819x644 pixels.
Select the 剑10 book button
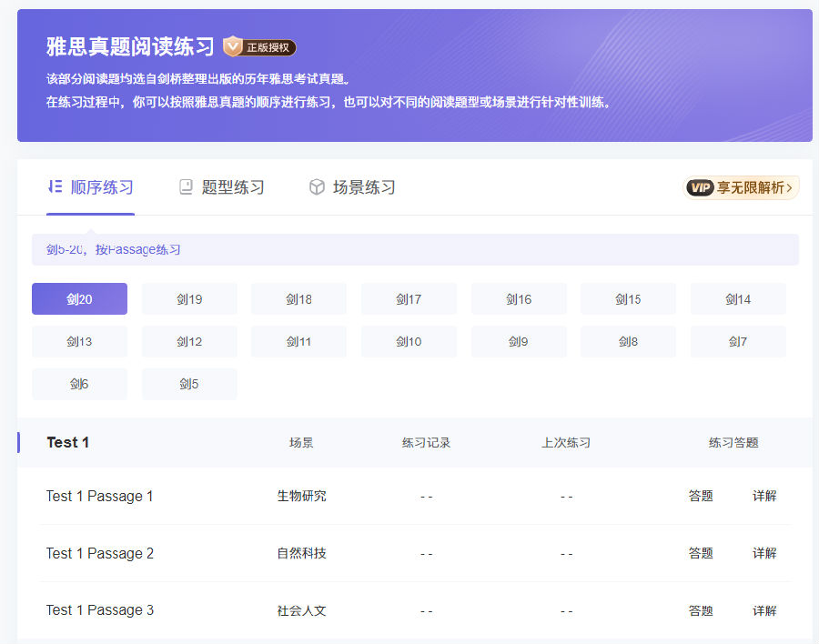click(x=409, y=342)
